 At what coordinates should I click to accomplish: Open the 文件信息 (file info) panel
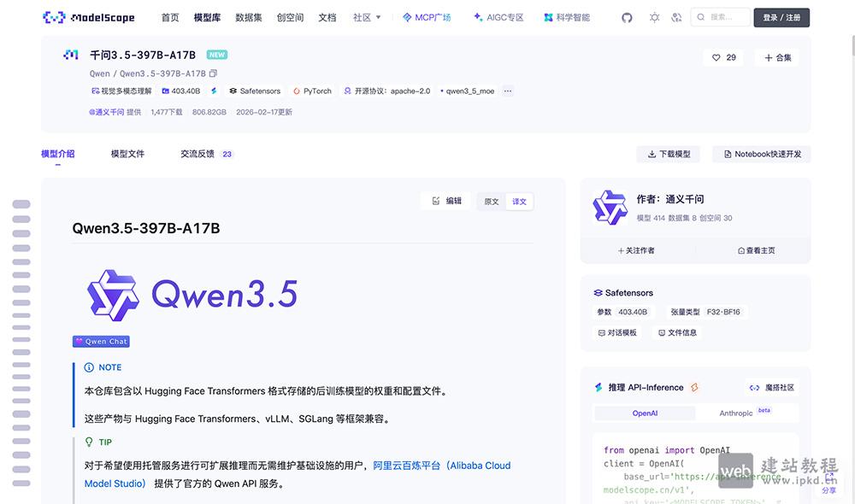tap(676, 332)
